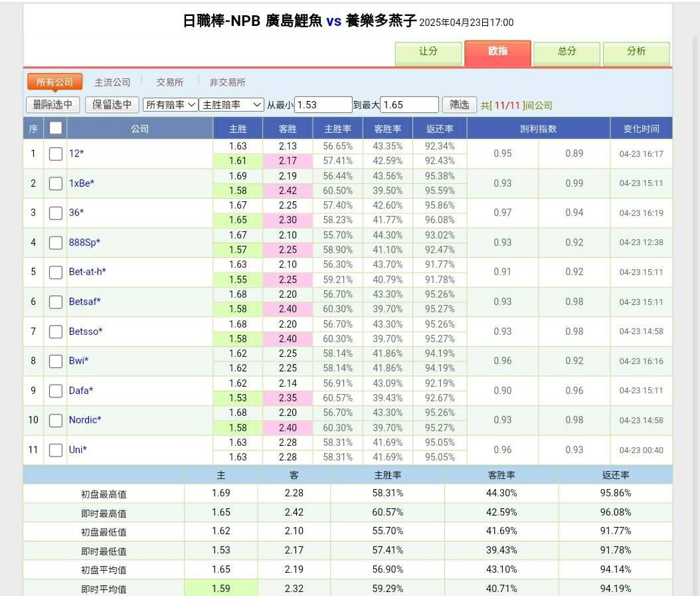Click the 删除选中 button
Screen dimensions: 700x596
(x=52, y=104)
